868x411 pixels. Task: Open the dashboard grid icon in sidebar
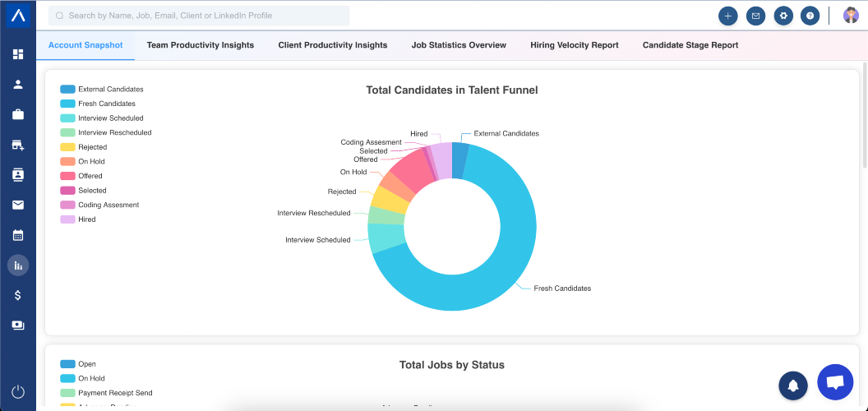coord(18,54)
